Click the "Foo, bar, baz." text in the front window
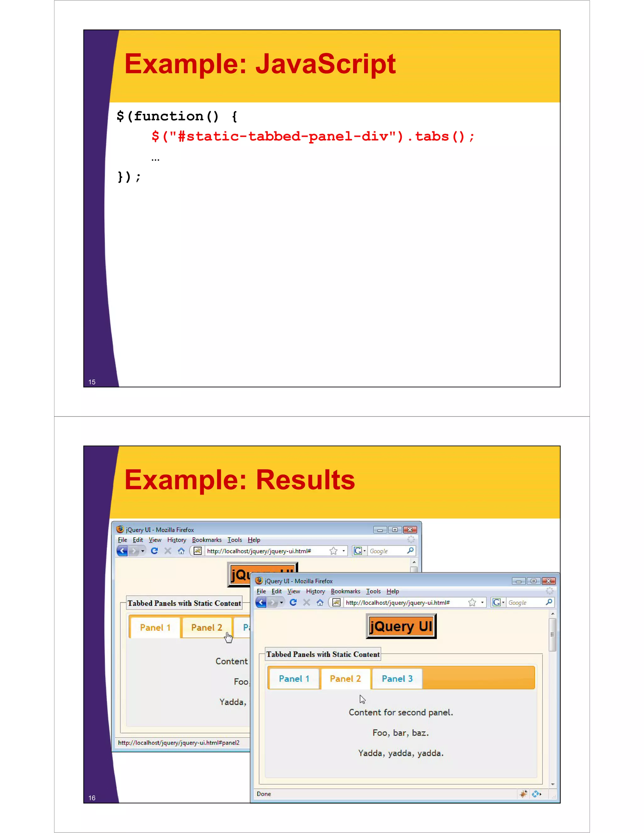 click(401, 733)
